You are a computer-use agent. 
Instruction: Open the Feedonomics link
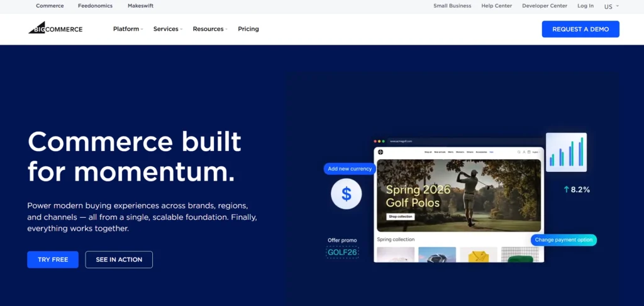[x=96, y=6]
